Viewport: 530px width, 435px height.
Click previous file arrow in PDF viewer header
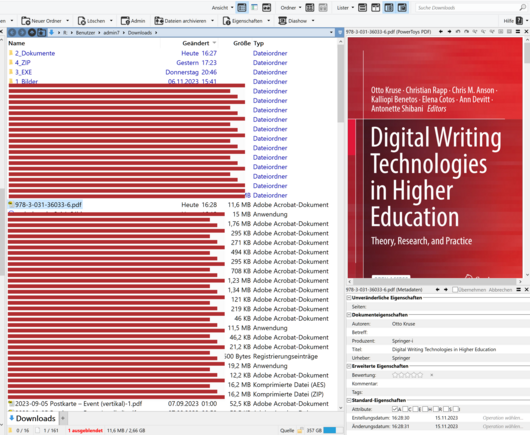[441, 31]
